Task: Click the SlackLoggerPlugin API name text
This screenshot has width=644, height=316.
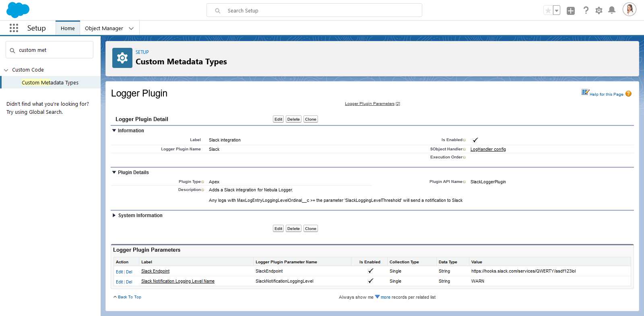Action: point(488,182)
